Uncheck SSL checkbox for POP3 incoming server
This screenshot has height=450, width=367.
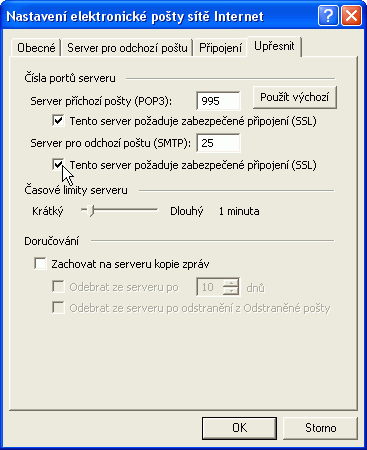pos(58,121)
